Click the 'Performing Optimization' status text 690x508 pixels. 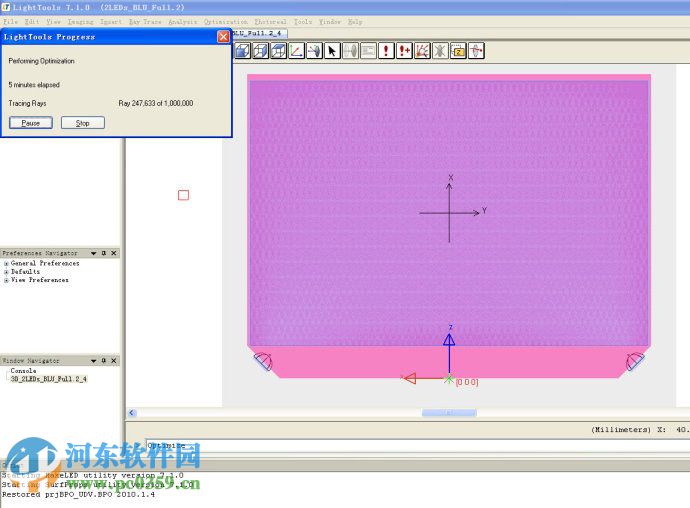[x=41, y=61]
